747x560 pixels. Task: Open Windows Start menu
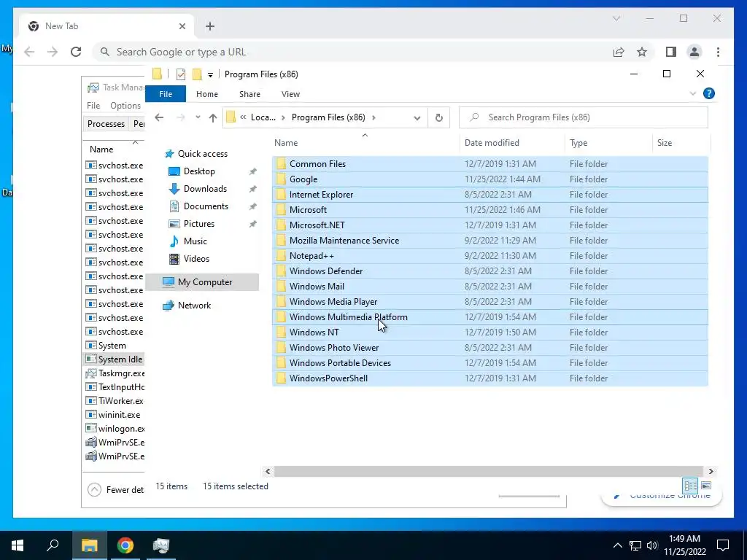click(x=18, y=545)
